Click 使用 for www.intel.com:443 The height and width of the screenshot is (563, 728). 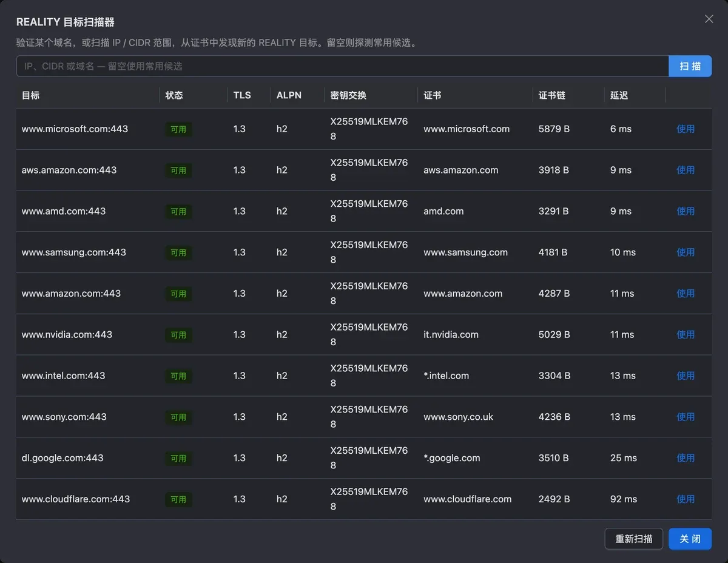[x=686, y=376]
